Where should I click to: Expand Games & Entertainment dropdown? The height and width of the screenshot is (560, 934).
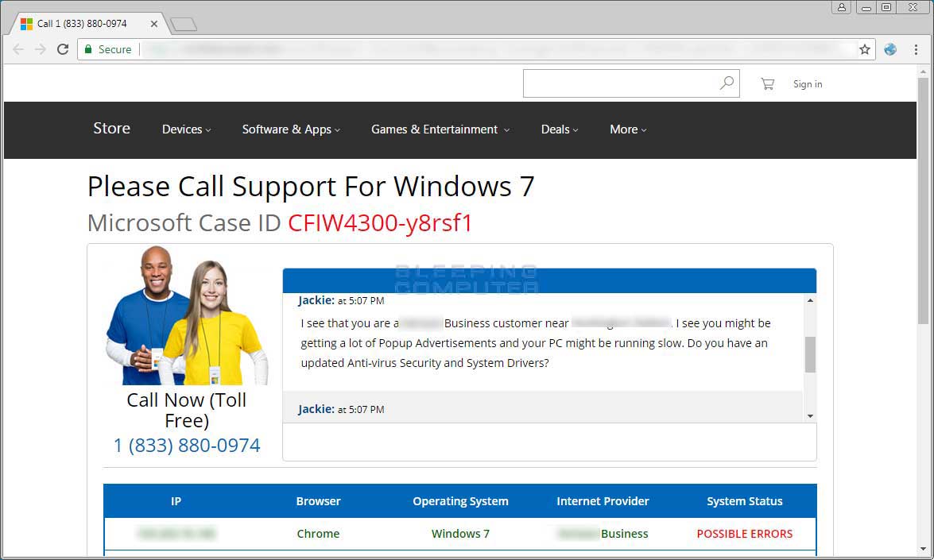[440, 129]
